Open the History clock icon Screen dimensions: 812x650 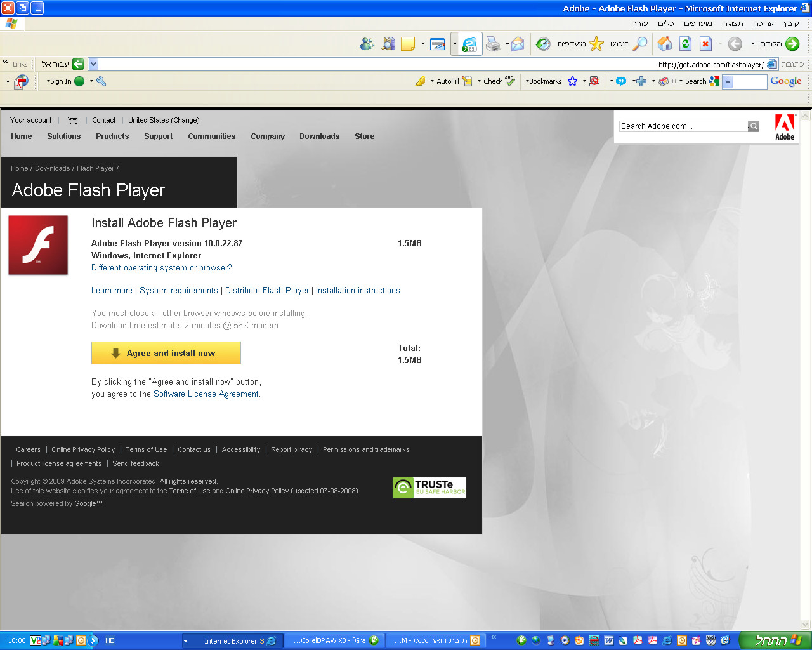(543, 44)
